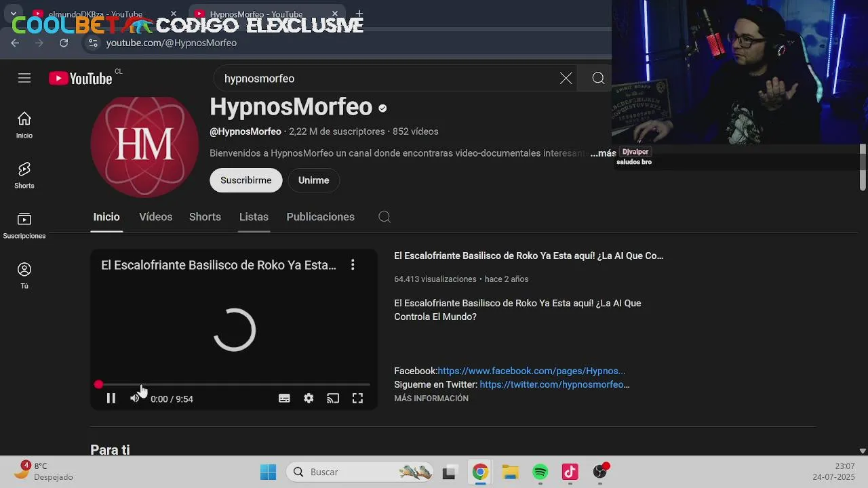Open the video's three-dot options menu
This screenshot has width=868, height=488.
pyautogui.click(x=353, y=265)
